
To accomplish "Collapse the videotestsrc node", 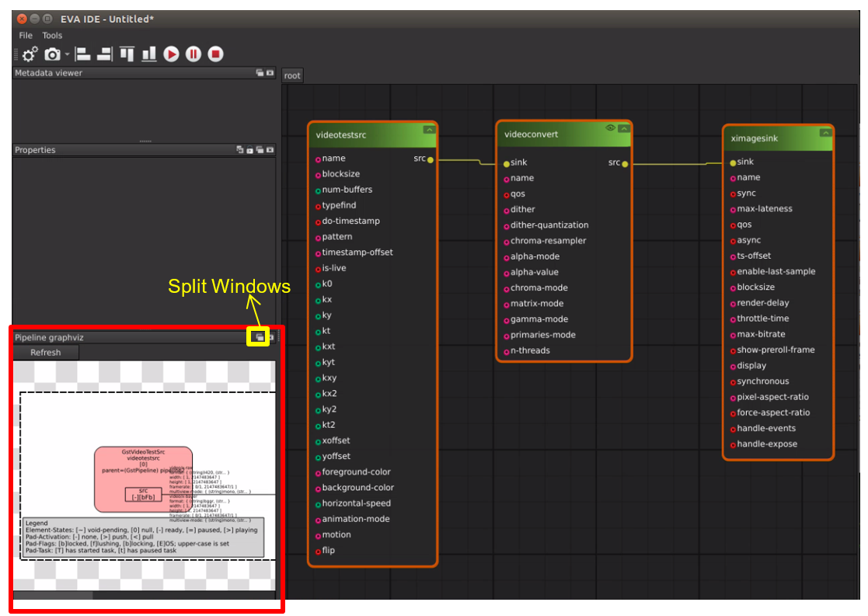I will coord(429,130).
